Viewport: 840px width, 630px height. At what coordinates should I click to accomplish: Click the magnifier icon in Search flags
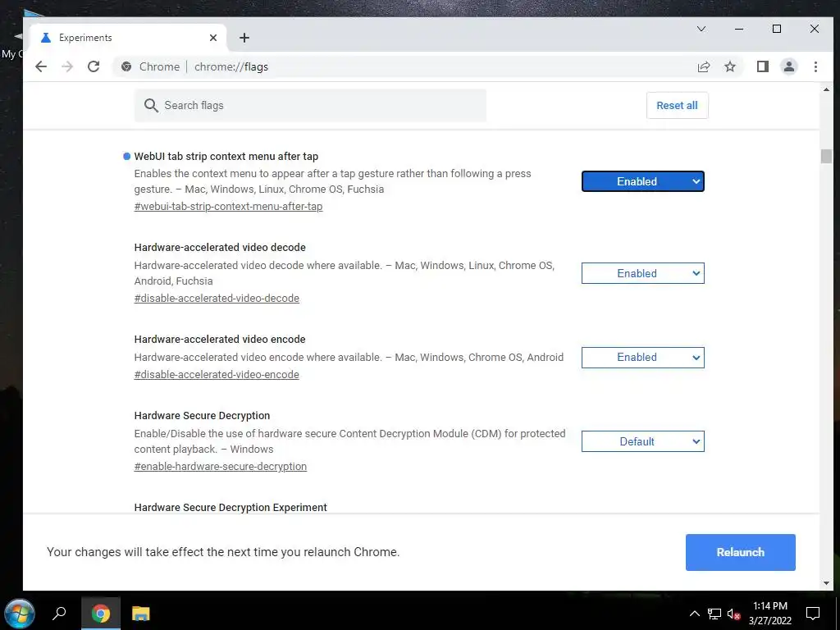[151, 106]
